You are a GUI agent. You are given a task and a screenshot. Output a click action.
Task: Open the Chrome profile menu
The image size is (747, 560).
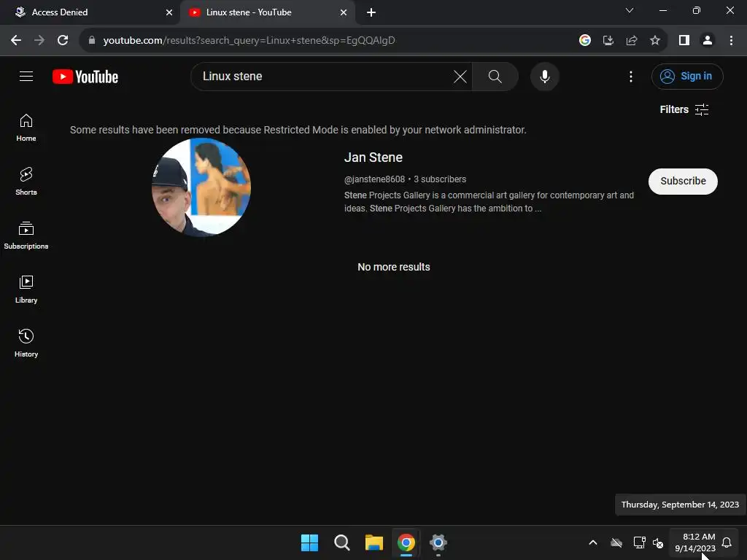(708, 40)
